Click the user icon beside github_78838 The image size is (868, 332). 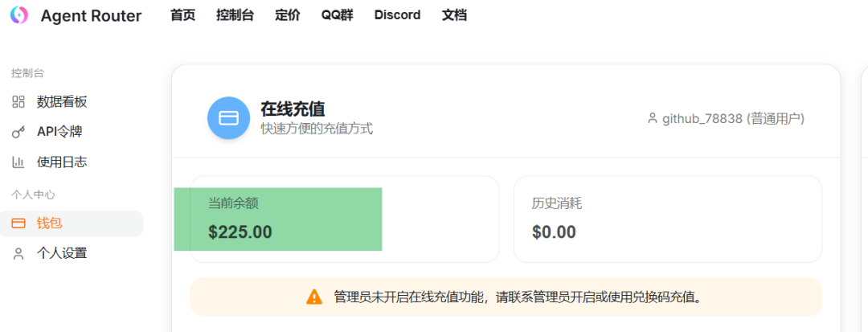pyautogui.click(x=653, y=118)
